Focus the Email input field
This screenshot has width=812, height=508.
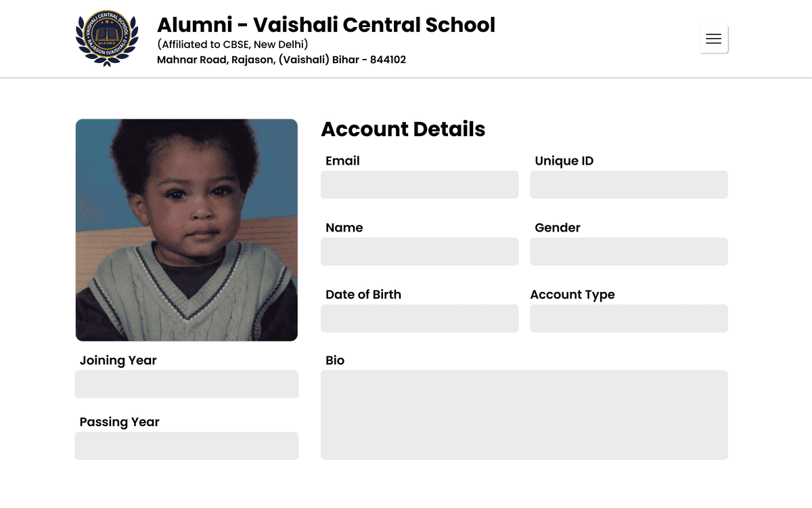pos(420,185)
